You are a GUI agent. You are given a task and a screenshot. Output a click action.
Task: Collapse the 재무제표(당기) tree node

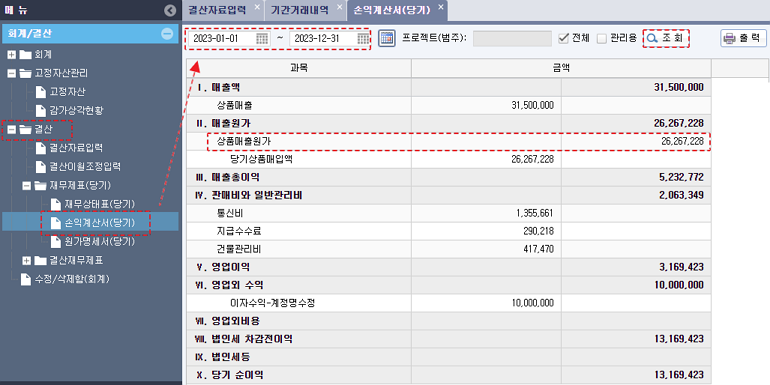click(27, 186)
